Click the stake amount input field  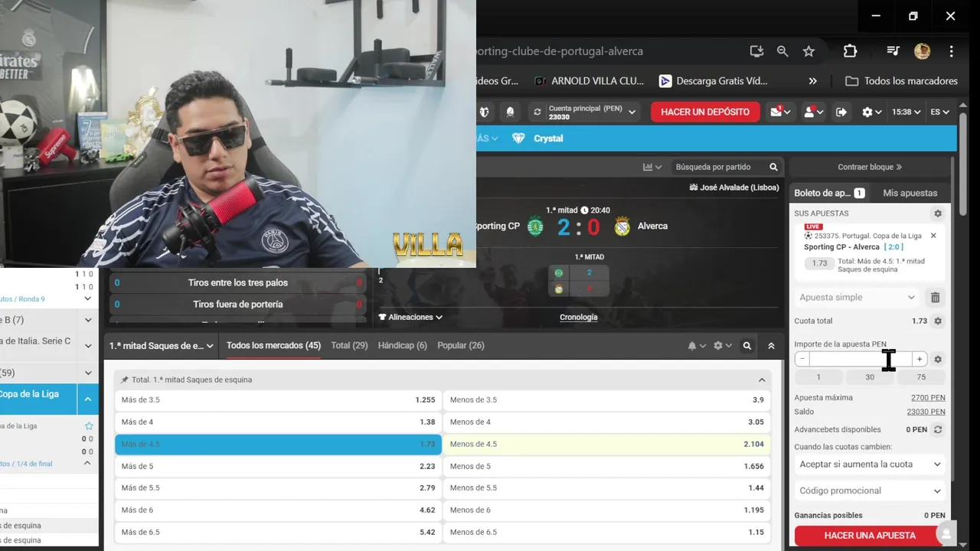[861, 359]
